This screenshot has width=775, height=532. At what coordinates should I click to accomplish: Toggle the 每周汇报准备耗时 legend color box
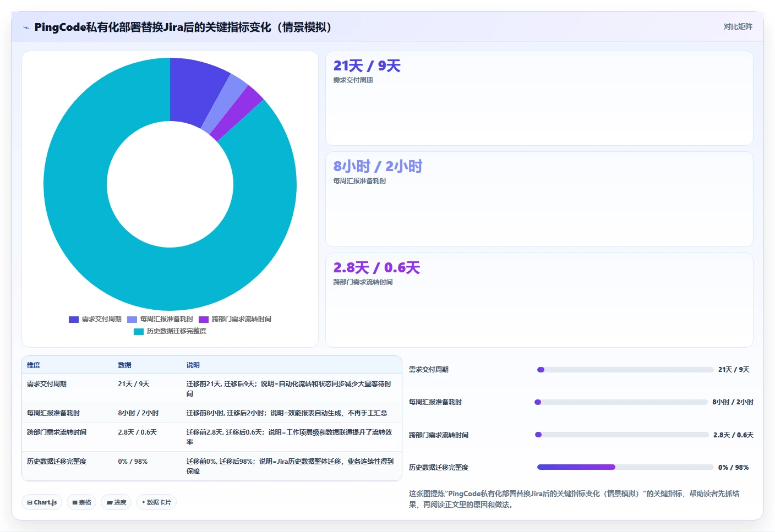pos(132,320)
